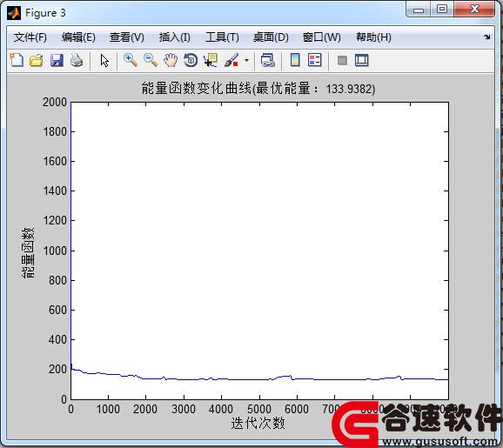Select the Brush data tool
The height and width of the screenshot is (448, 503).
(x=231, y=60)
